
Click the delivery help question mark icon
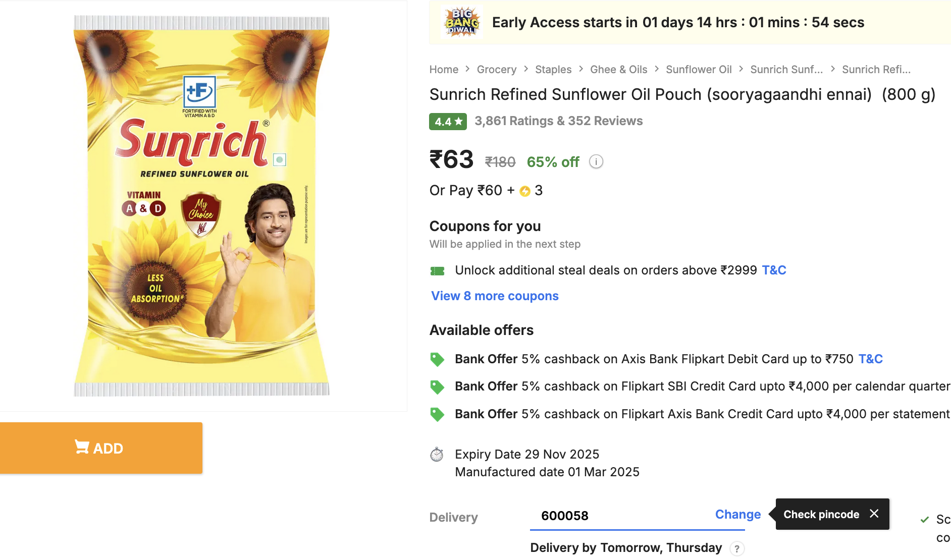737,548
